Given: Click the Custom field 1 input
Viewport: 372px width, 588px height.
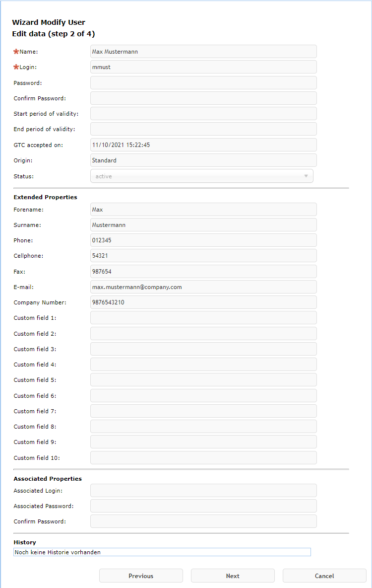Looking at the screenshot, I should coord(203,318).
